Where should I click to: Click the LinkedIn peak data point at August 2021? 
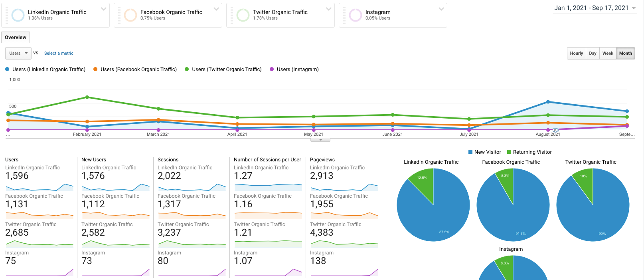(548, 102)
